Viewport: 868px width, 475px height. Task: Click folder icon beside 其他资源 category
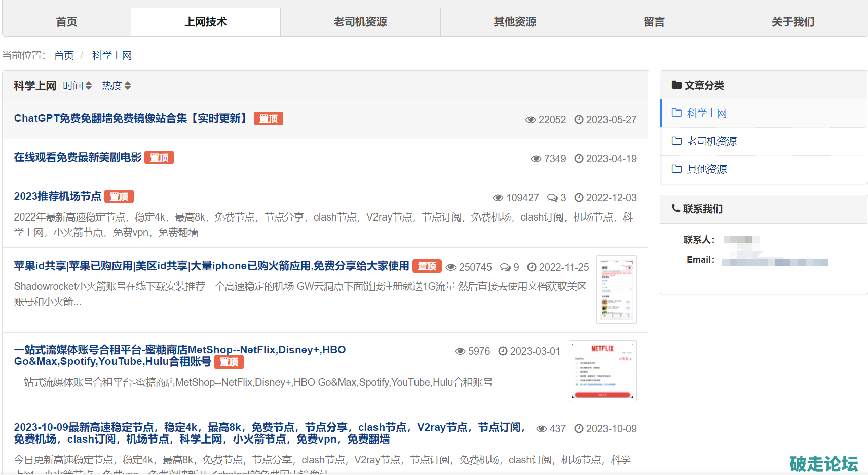pos(676,169)
